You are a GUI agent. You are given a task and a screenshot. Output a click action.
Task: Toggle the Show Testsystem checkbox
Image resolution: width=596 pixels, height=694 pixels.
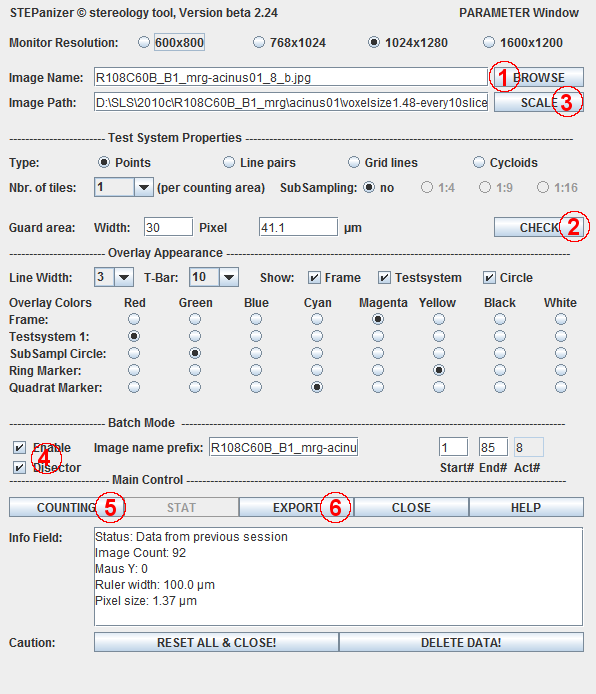point(384,278)
